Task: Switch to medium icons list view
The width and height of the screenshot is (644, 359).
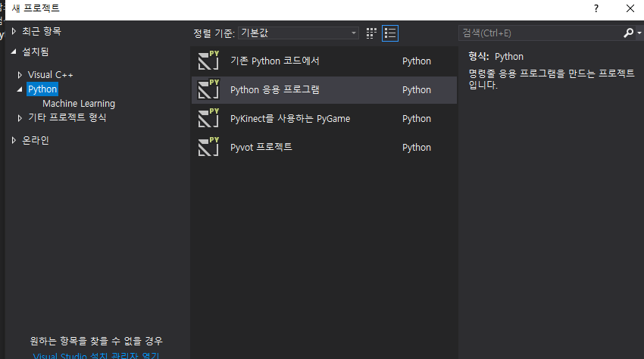Action: click(x=389, y=33)
